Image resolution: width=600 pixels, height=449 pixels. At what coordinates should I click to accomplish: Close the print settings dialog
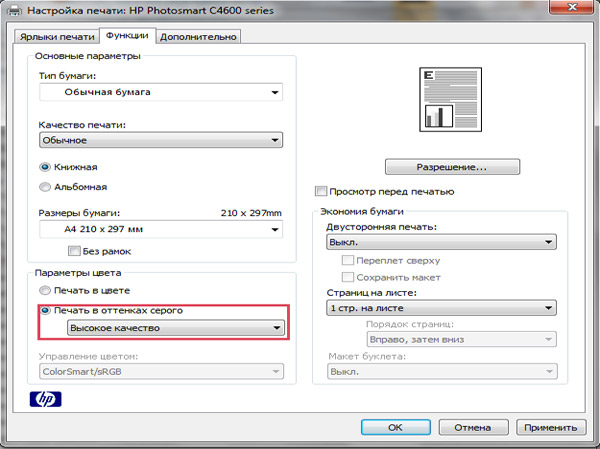click(572, 8)
